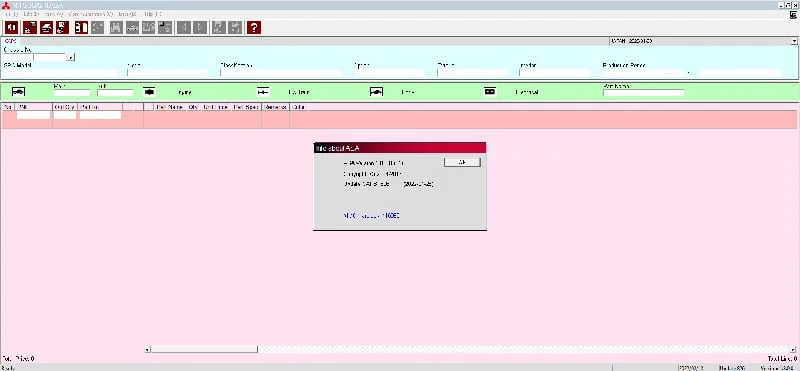Open the Help question mark toolbar icon
The image size is (800, 371).
pyautogui.click(x=254, y=27)
